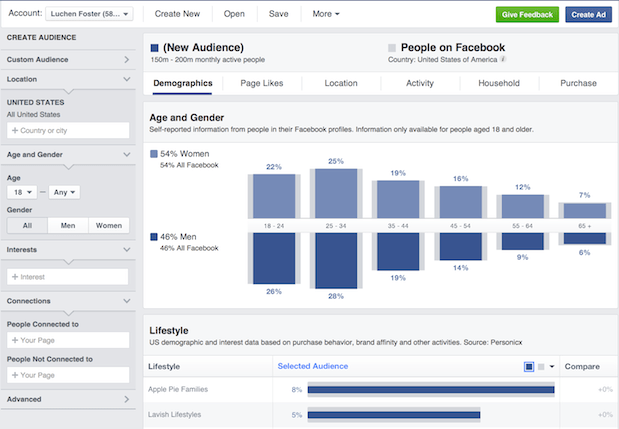Screen dimensions: 619x429
Task: Switch to the Page Likes tab
Action: (266, 83)
